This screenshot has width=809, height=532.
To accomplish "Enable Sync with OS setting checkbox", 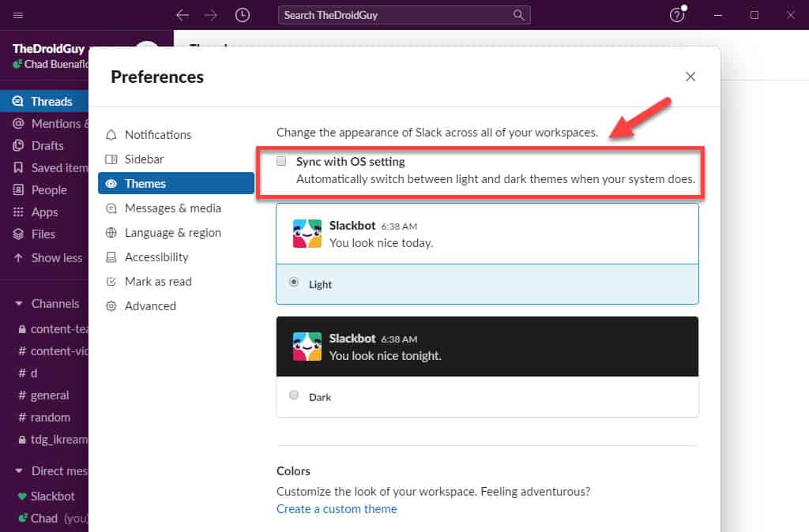I will 281,161.
